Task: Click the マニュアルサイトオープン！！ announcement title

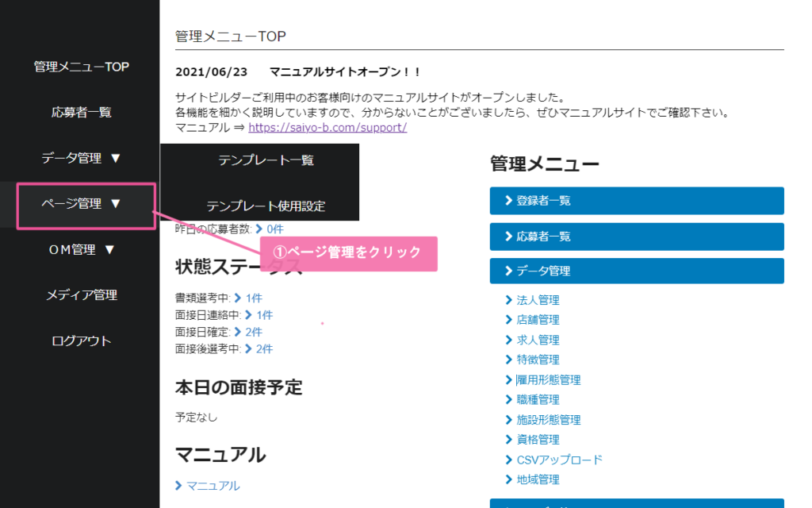Action: [x=345, y=72]
